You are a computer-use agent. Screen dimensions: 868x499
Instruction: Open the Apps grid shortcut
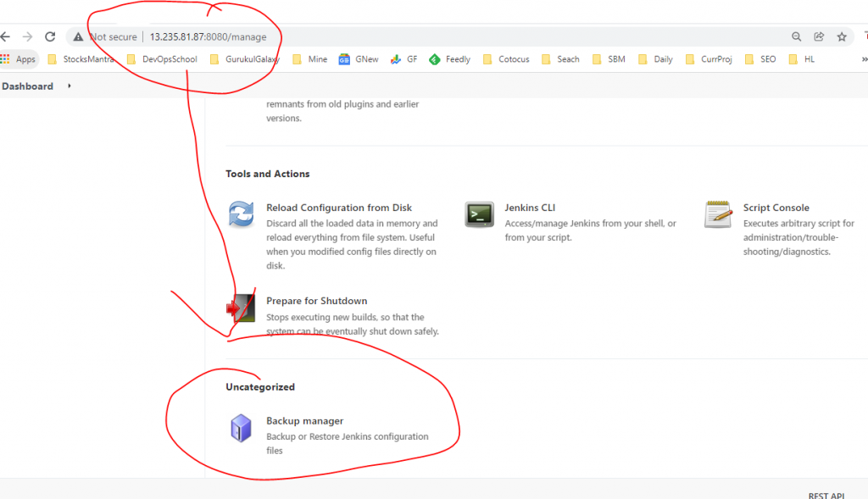coord(19,59)
